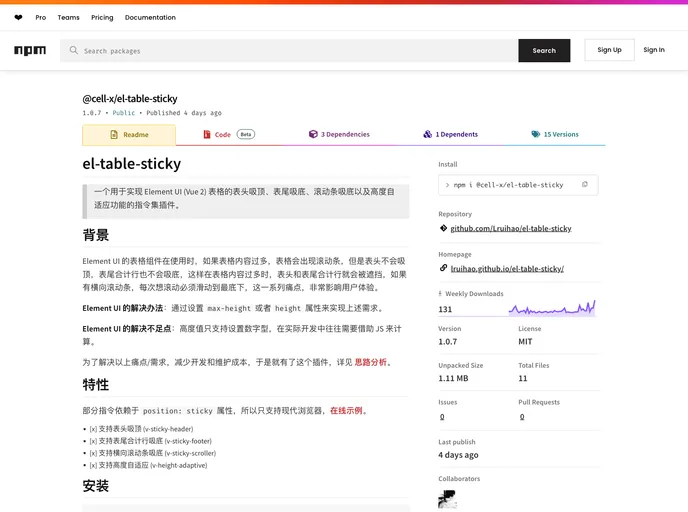Click the Dependents cubes icon
The height and width of the screenshot is (512, 688).
(427, 134)
